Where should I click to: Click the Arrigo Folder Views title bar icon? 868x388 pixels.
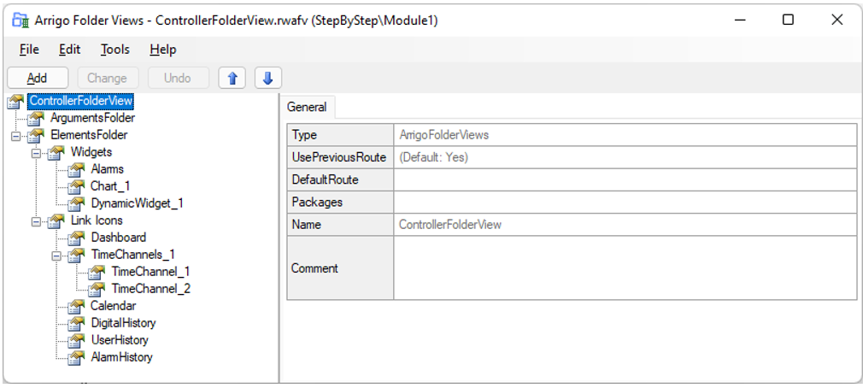(x=21, y=21)
